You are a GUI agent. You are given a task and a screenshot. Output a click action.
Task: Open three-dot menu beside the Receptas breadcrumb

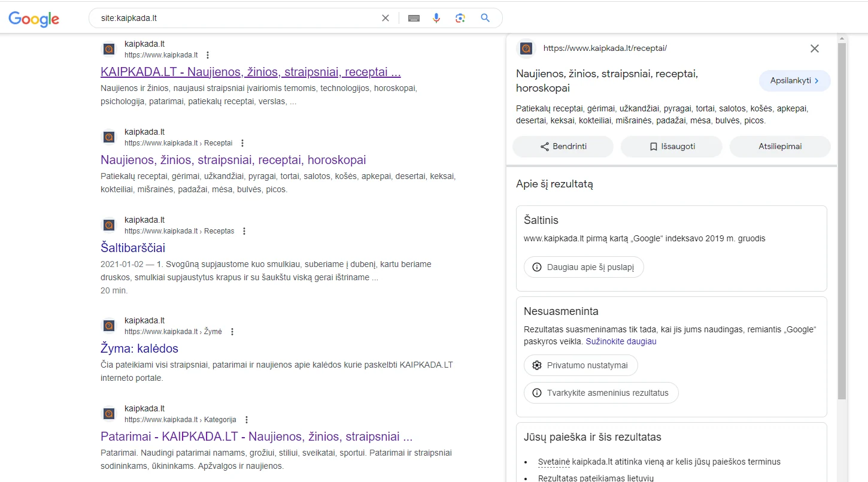(244, 231)
